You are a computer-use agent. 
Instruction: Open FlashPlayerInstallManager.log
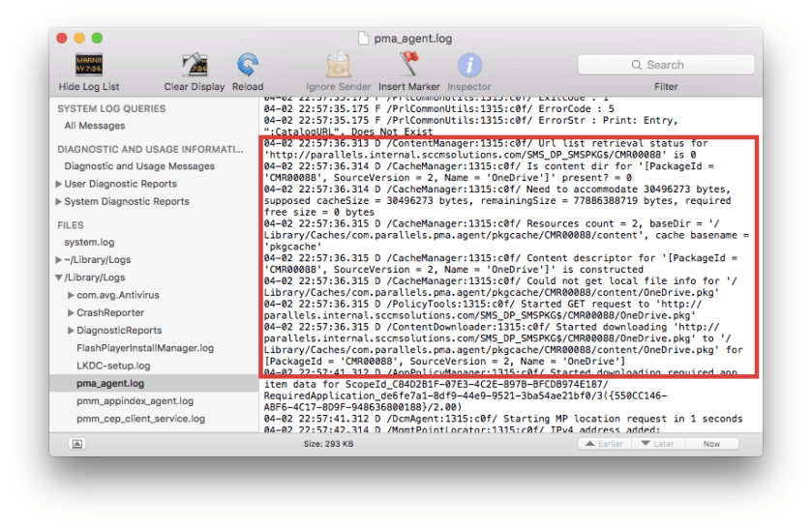click(145, 348)
